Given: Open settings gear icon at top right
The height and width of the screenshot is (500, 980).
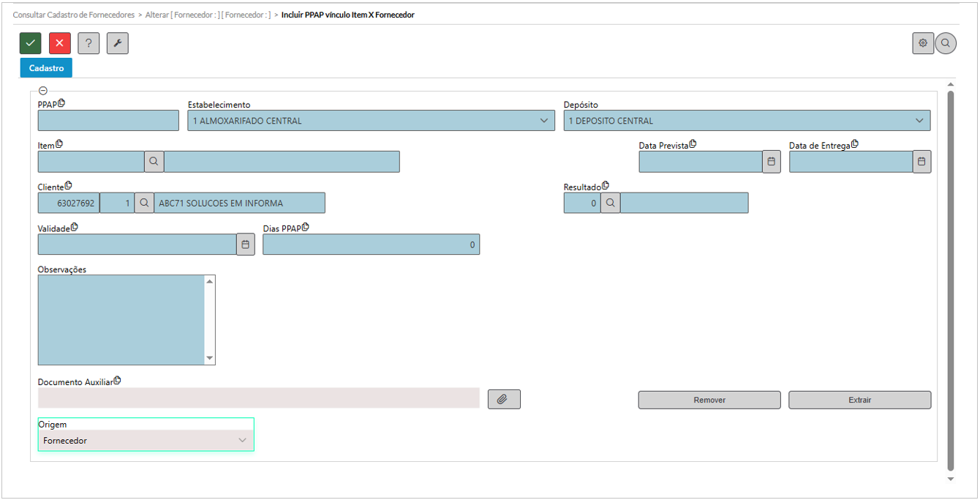Looking at the screenshot, I should [923, 43].
